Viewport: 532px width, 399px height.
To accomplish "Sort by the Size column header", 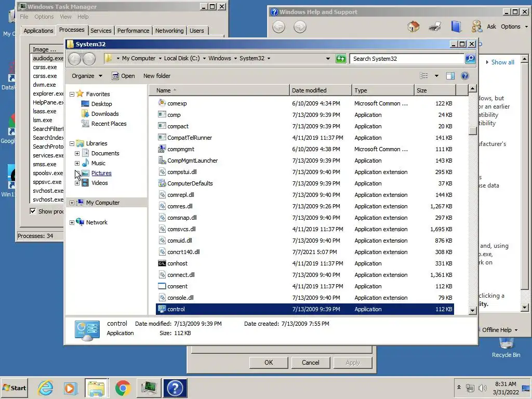I will [435, 90].
